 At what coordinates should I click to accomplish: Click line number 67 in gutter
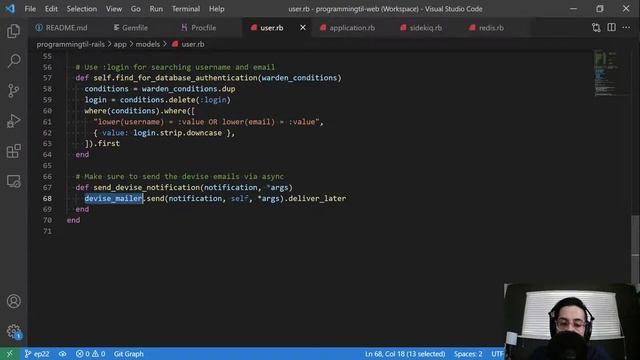click(47, 187)
